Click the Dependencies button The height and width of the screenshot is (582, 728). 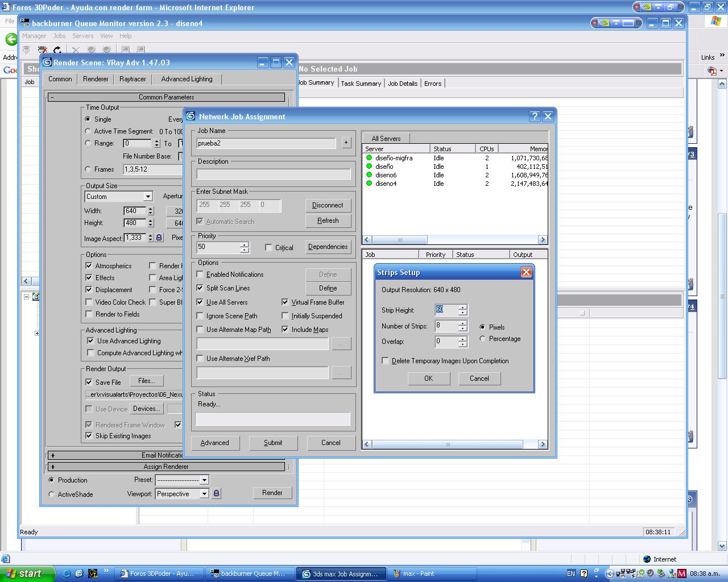tap(328, 247)
